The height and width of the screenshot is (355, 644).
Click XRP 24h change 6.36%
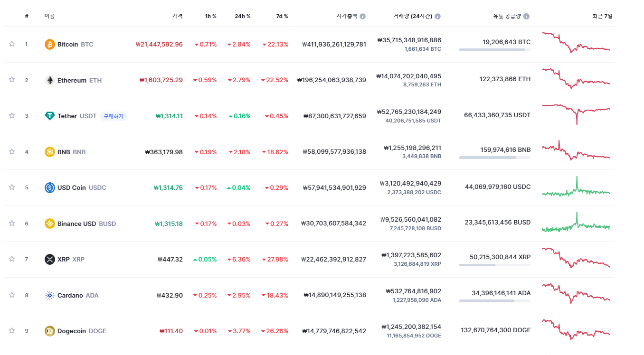click(238, 259)
